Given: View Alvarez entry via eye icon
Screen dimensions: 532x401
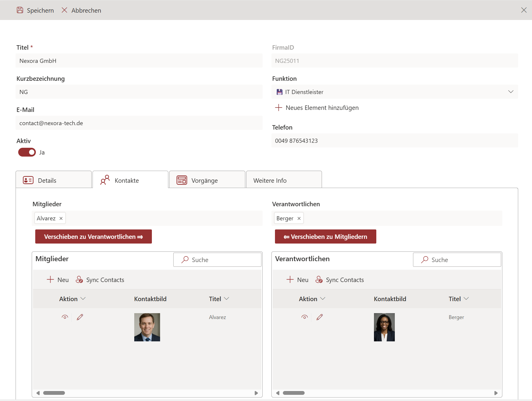Looking at the screenshot, I should [x=65, y=317].
